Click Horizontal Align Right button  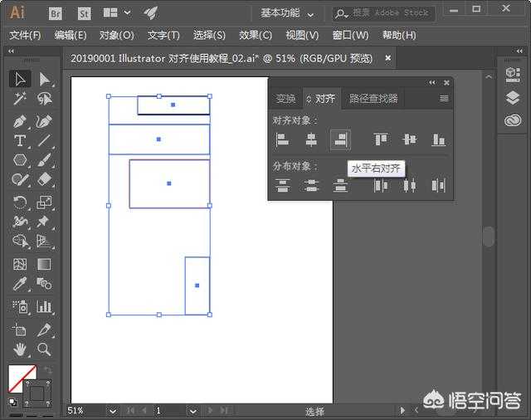tap(340, 139)
